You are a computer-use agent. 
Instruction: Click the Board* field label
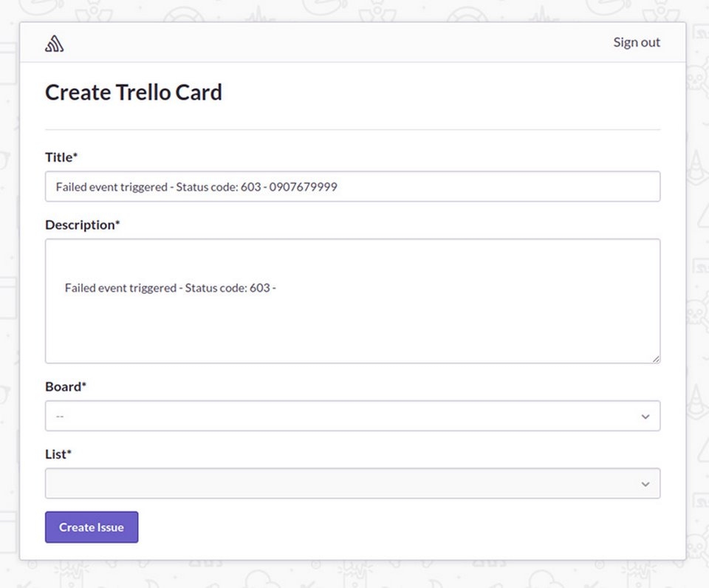point(66,386)
